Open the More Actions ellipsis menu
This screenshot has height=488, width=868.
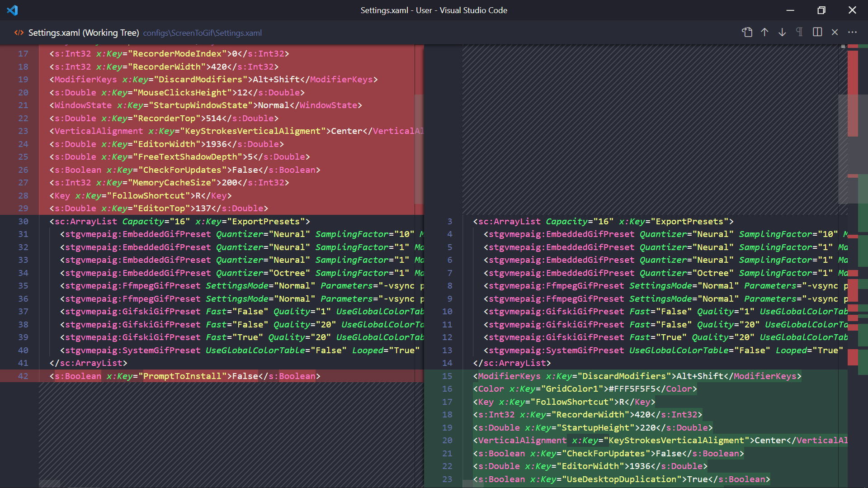[852, 32]
